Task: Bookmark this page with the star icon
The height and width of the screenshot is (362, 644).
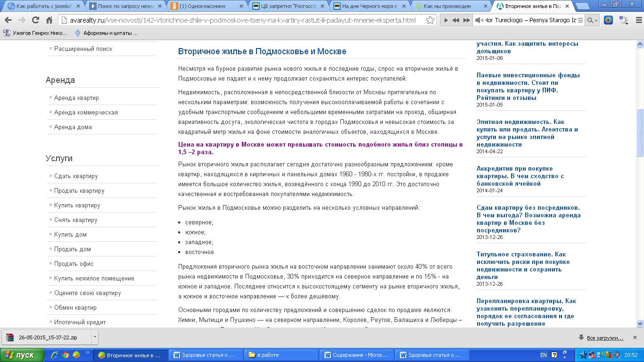Action: click(x=430, y=20)
